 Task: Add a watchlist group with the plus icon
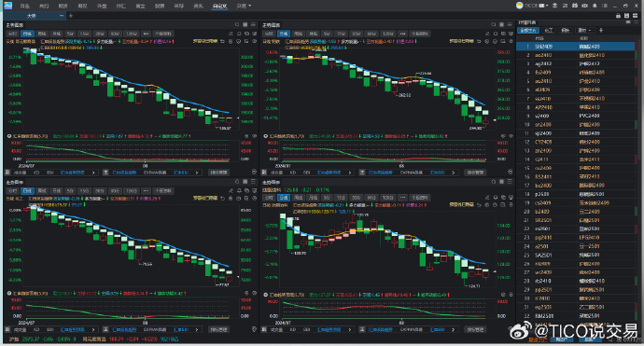(601, 31)
